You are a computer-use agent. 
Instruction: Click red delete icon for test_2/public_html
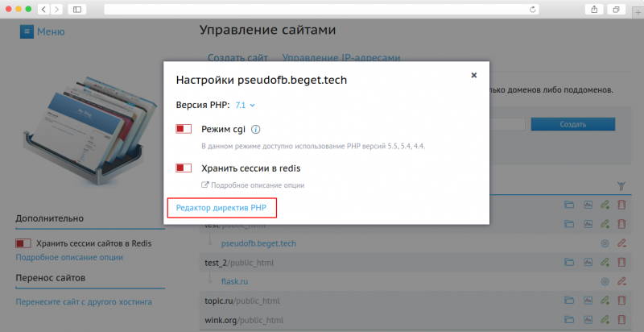[x=621, y=262]
